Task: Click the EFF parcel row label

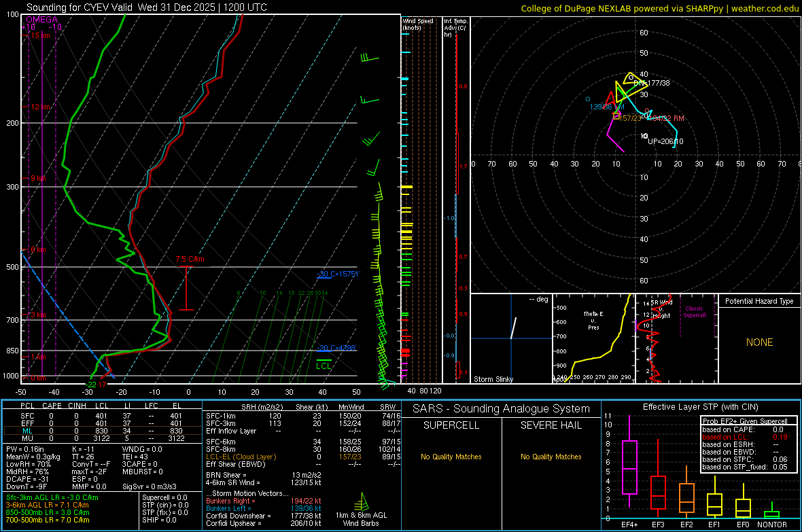Action: pyautogui.click(x=27, y=423)
